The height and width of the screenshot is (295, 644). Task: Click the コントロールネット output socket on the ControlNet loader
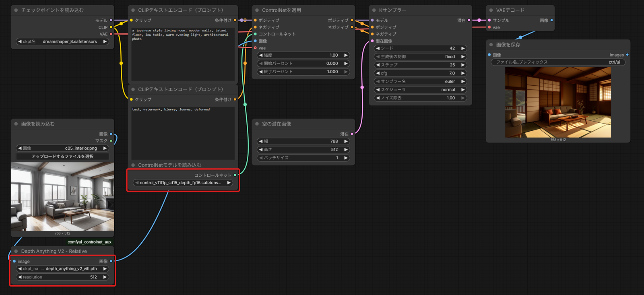pos(235,175)
